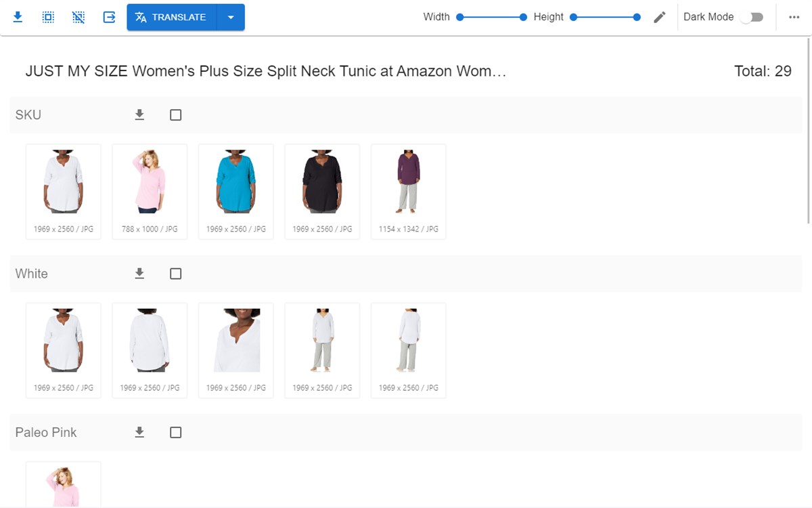This screenshot has height=508, width=812.
Task: Deselect all images using the deselect icon
Action: [78, 17]
